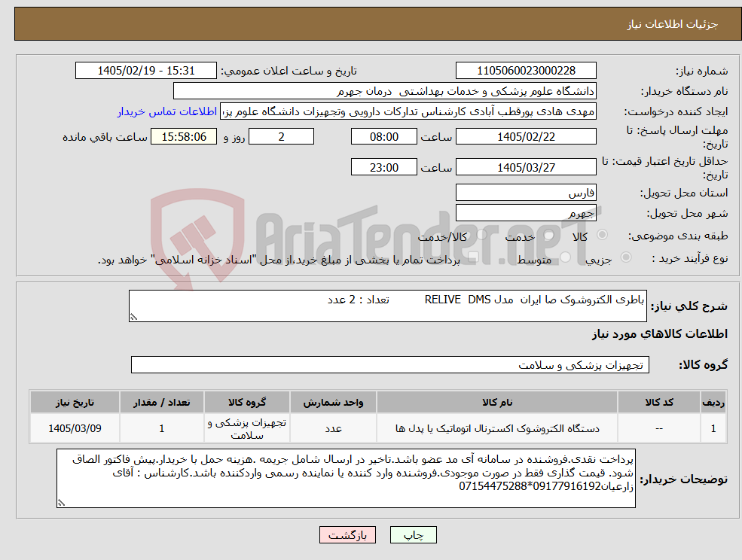Select the متوسط purchase type radio

pyautogui.click(x=566, y=257)
